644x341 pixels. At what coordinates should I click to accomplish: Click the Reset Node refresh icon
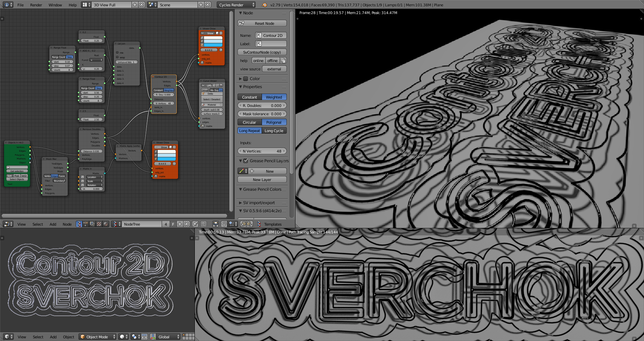click(242, 23)
